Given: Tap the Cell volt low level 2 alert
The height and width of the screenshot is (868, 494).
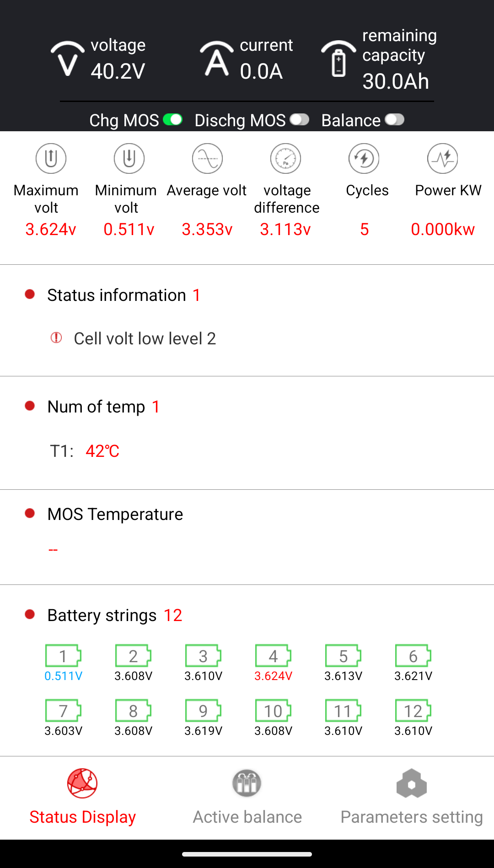Looking at the screenshot, I should click(145, 339).
